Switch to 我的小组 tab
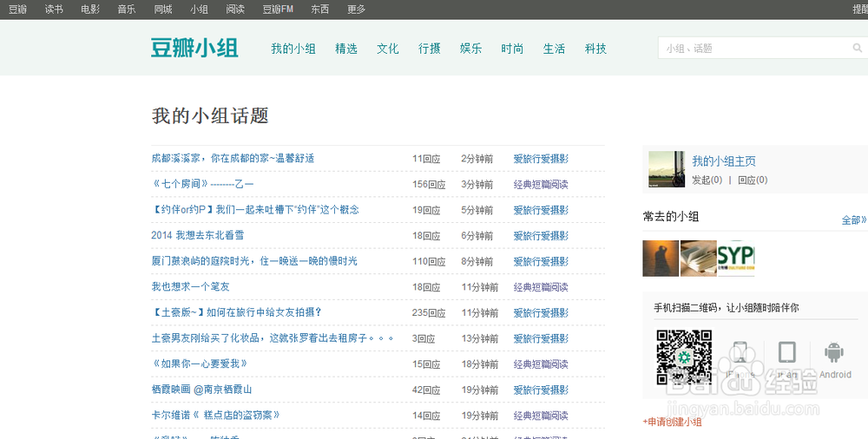The height and width of the screenshot is (439, 868). pos(293,49)
